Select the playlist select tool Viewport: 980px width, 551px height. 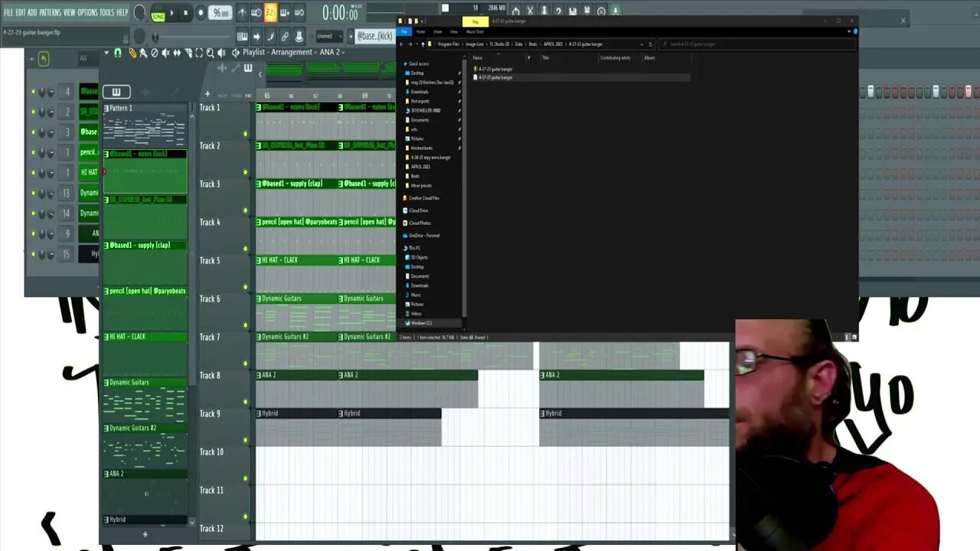tap(199, 53)
